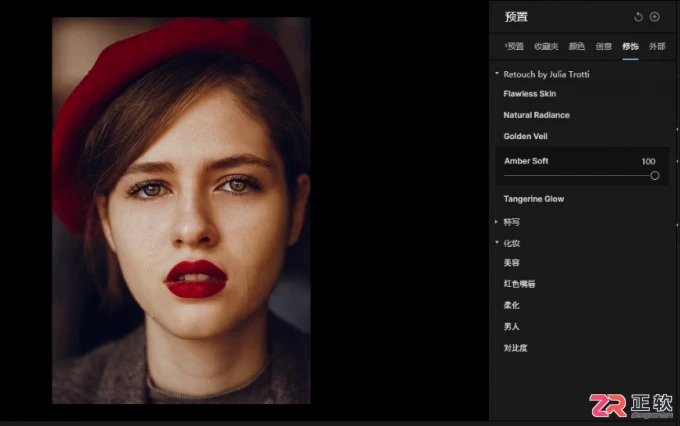Image resolution: width=680 pixels, height=426 pixels.
Task: Collapse the Retouch by Julia Trotti group
Action: click(x=497, y=74)
